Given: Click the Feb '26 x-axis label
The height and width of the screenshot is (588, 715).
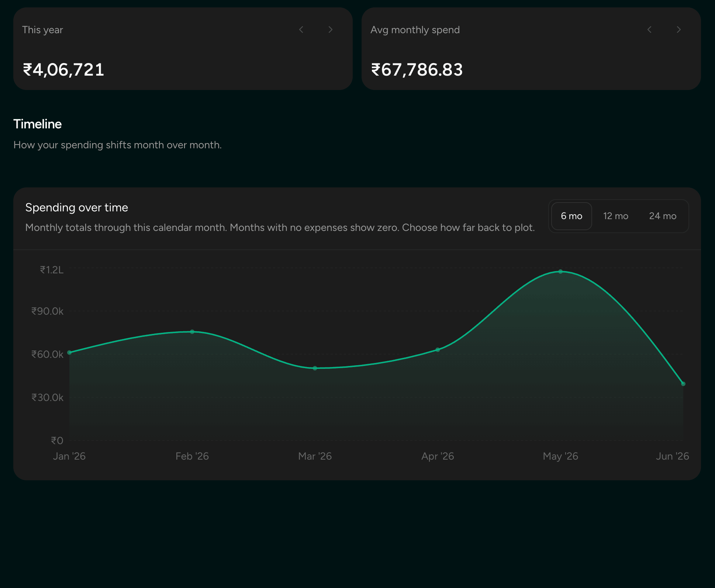Looking at the screenshot, I should [192, 456].
